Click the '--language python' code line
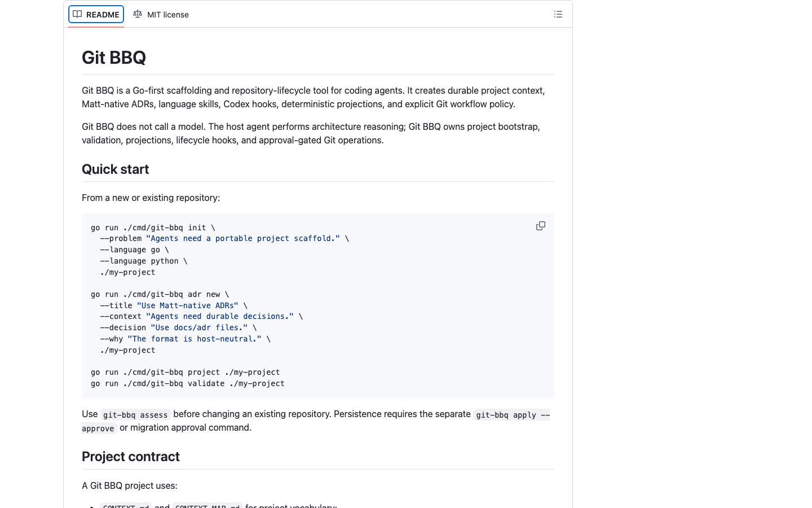The width and height of the screenshot is (812, 508). (x=144, y=261)
